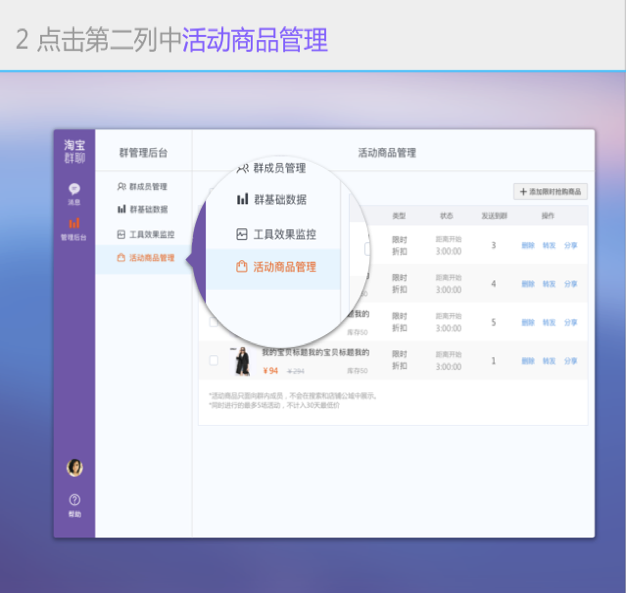Click the note 活动商品只面向群内成员
This screenshot has width=626, height=593.
pos(293,396)
